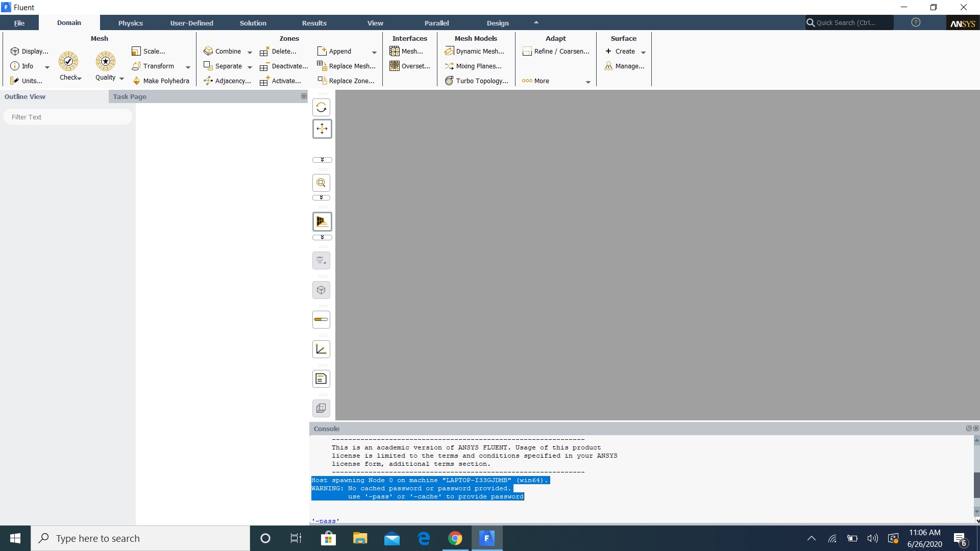Select the rotate view tool
The height and width of the screenshot is (551, 980).
pyautogui.click(x=321, y=107)
